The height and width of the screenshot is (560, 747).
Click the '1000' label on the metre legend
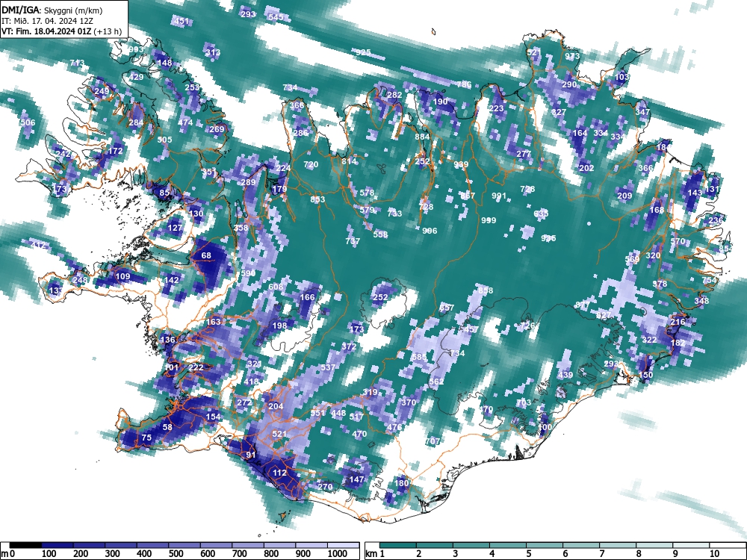click(x=336, y=554)
